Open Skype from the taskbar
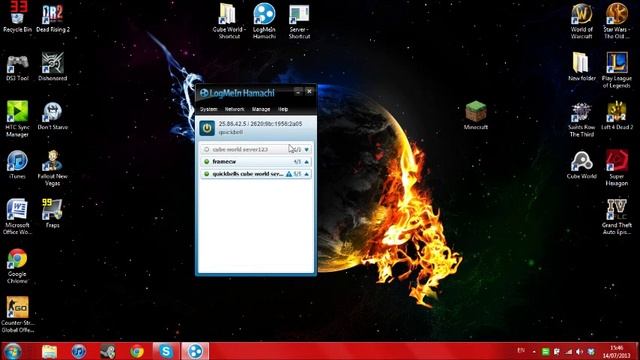 (166, 351)
